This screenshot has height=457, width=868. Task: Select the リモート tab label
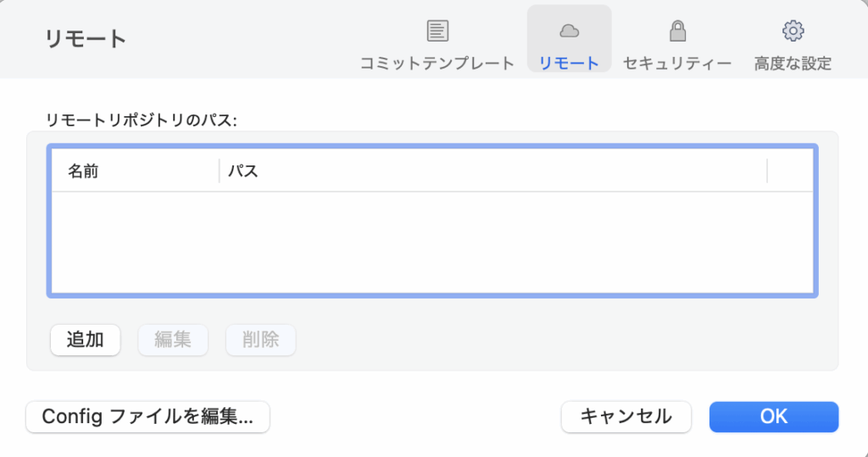[x=569, y=63]
